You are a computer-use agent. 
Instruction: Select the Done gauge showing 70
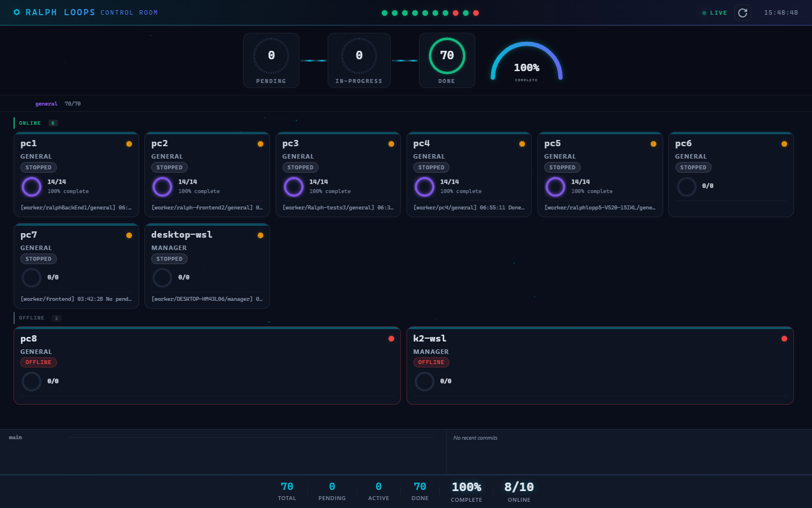(447, 60)
